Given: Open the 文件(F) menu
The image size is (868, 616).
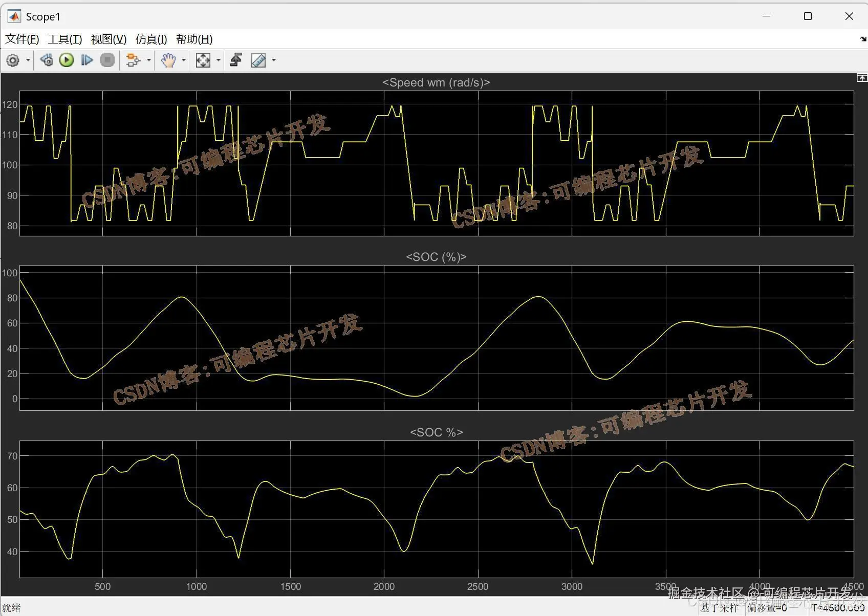Looking at the screenshot, I should [x=22, y=39].
